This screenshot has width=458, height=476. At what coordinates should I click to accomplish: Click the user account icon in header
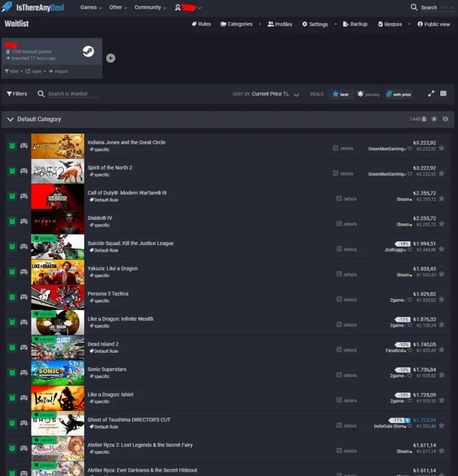178,8
